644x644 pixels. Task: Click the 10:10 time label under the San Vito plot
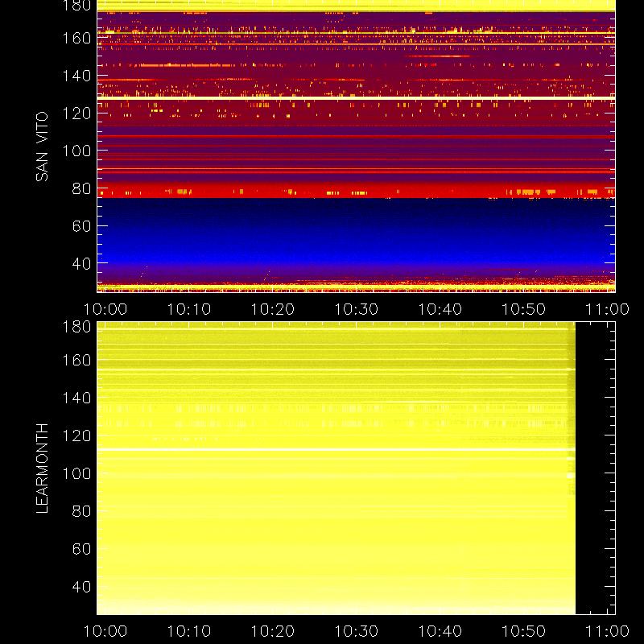189,309
